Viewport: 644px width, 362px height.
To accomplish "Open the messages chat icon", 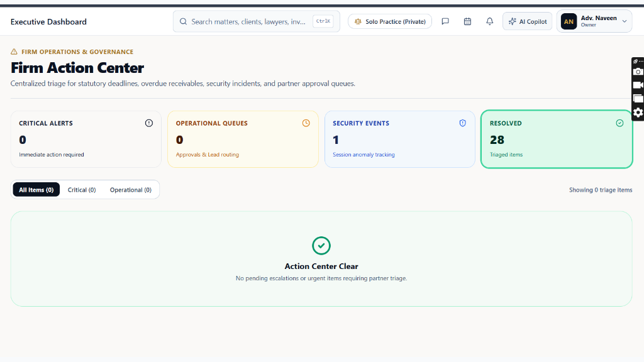I will [445, 21].
